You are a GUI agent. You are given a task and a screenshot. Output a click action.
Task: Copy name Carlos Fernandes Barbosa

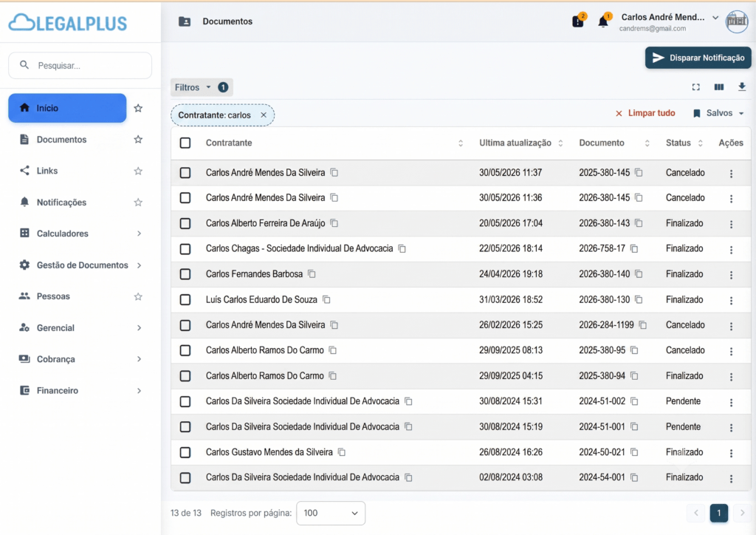312,274
